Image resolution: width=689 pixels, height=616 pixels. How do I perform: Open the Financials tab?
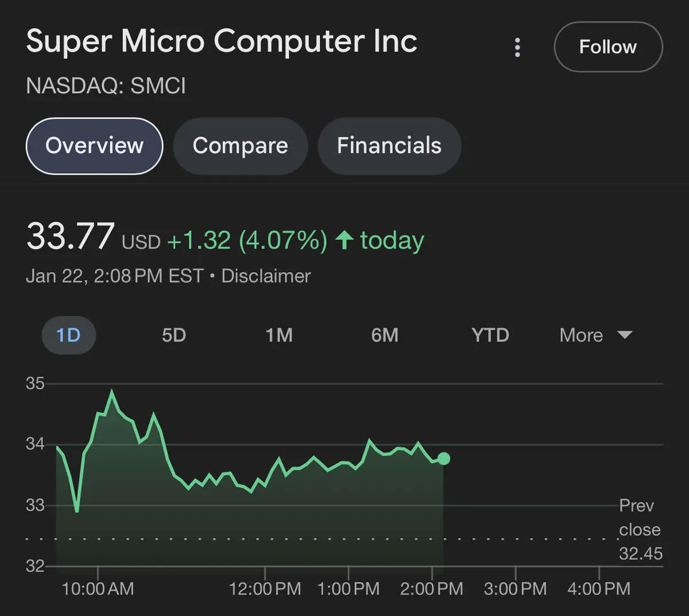(389, 146)
